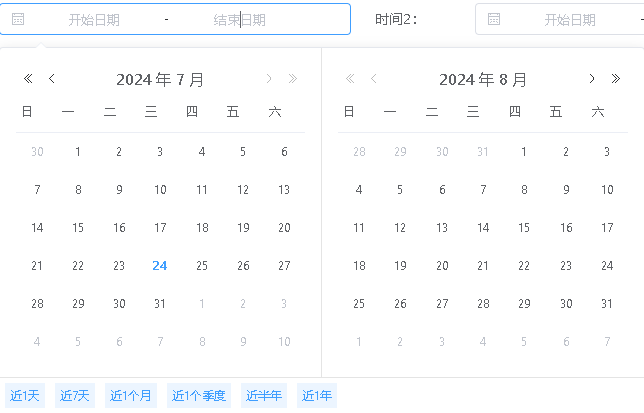Go to previous month in July 2024 panel
The width and height of the screenshot is (644, 413).
point(52,78)
